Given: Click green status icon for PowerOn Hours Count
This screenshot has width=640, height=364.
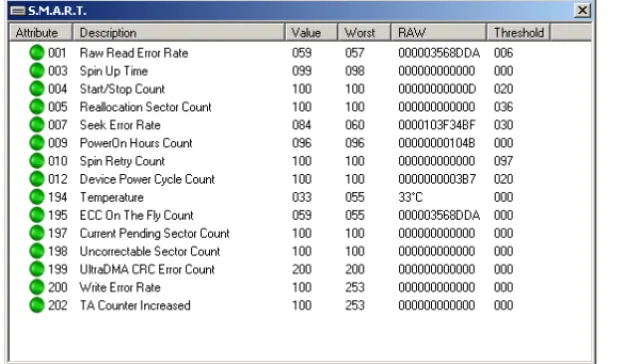Looking at the screenshot, I should (37, 143).
